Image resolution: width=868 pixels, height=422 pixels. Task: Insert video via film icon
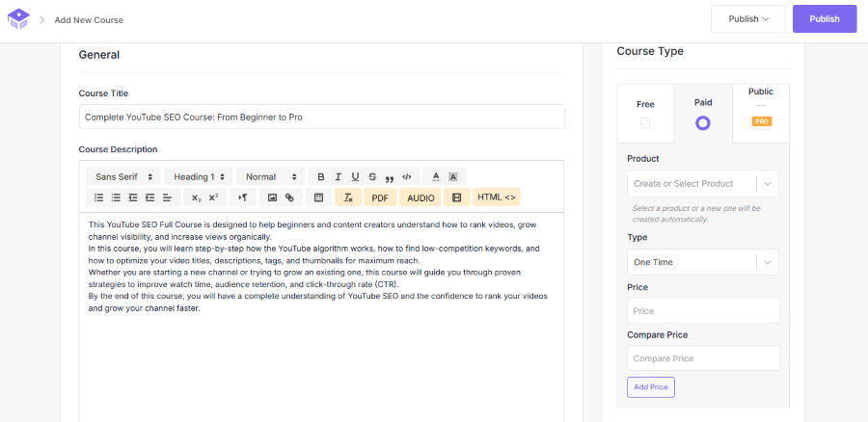[x=457, y=197]
